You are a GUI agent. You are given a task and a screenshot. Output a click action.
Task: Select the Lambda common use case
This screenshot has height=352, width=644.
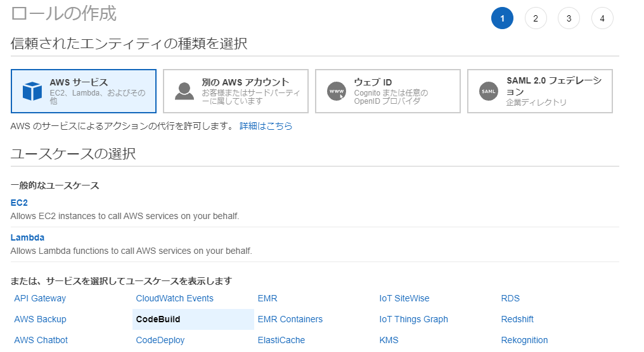[x=27, y=237]
